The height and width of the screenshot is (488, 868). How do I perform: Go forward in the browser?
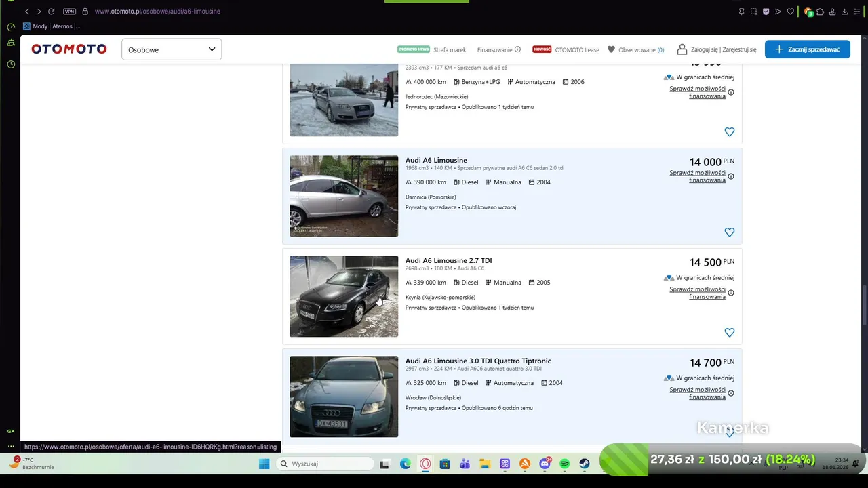click(x=39, y=12)
